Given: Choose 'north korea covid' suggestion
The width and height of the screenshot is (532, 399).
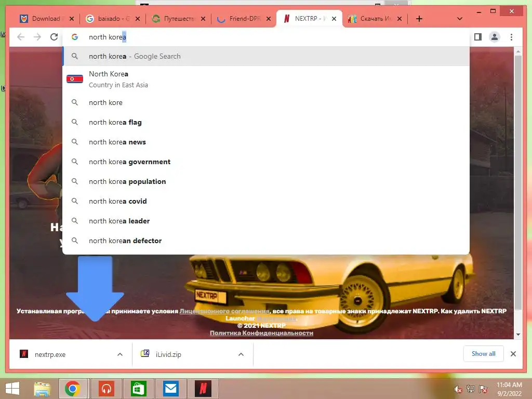Looking at the screenshot, I should [x=266, y=201].
